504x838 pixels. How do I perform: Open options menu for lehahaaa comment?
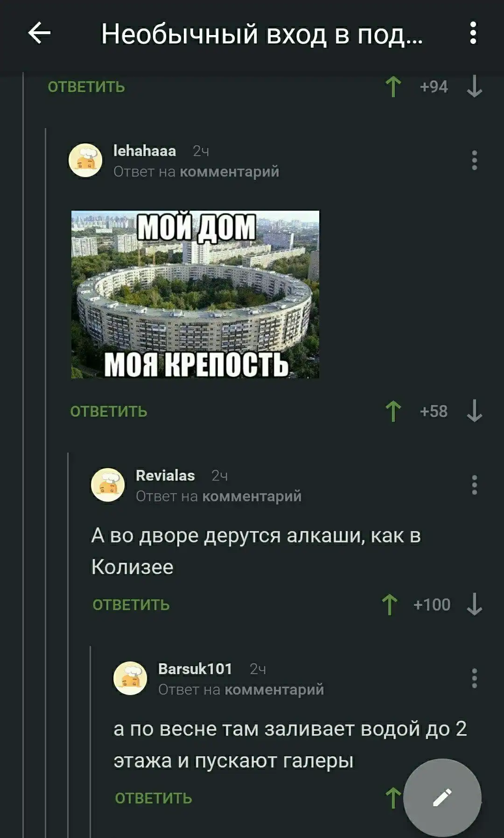pyautogui.click(x=474, y=160)
